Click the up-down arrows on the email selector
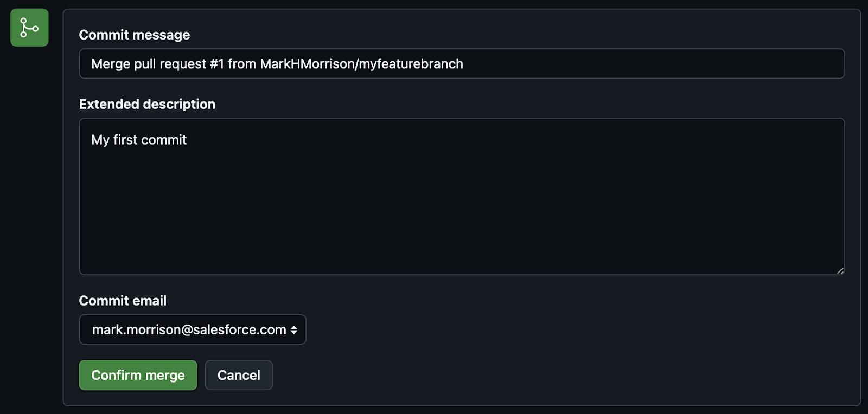This screenshot has width=868, height=414. click(293, 330)
